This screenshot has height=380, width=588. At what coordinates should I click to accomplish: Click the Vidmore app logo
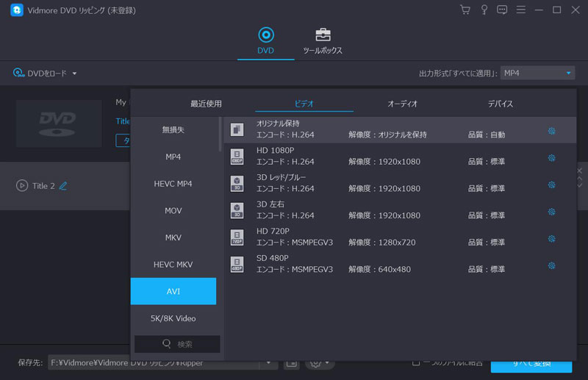coord(16,10)
